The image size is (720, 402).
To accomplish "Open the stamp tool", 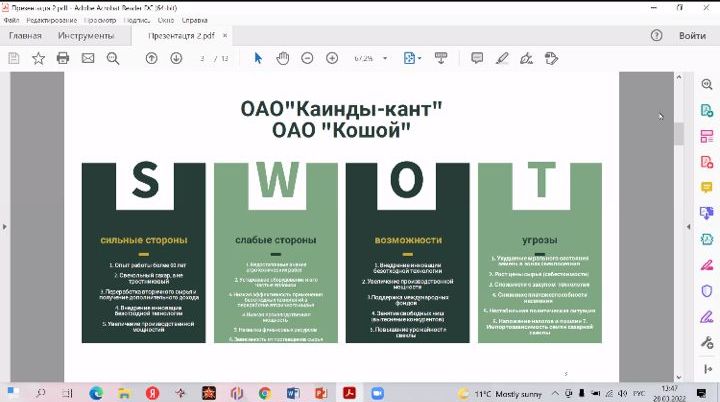I will click(x=551, y=58).
